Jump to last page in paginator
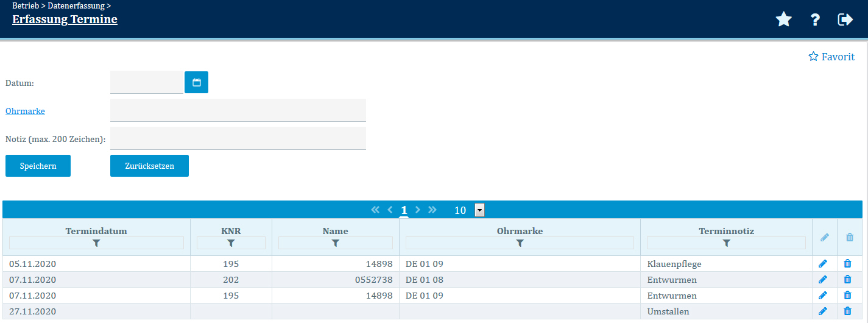868x323 pixels. pos(432,210)
